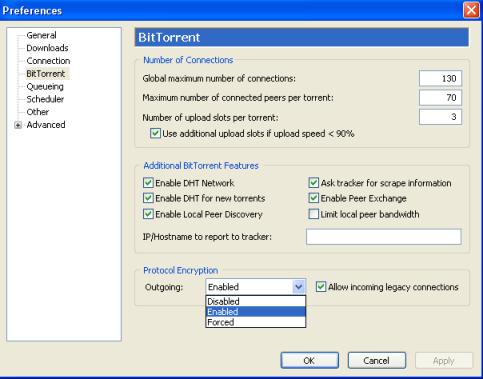Select Downloads in the preferences tree
This screenshot has width=483, height=379.
[47, 48]
